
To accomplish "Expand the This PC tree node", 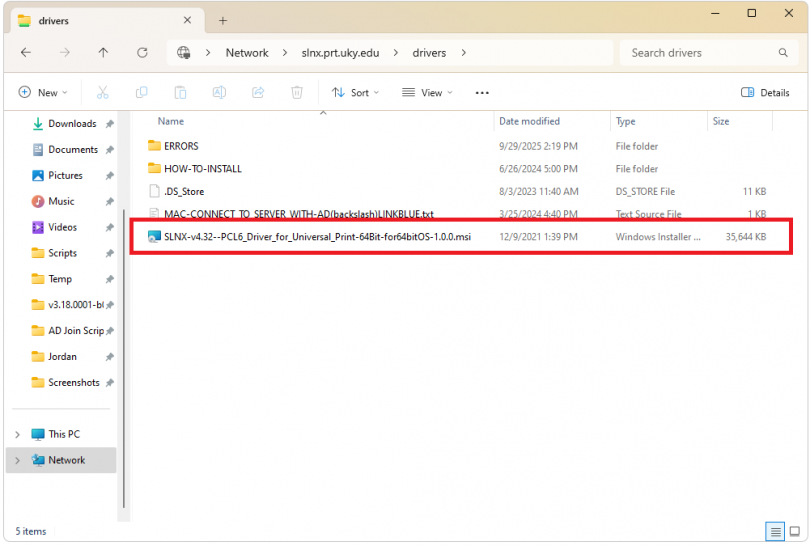I will tap(17, 434).
